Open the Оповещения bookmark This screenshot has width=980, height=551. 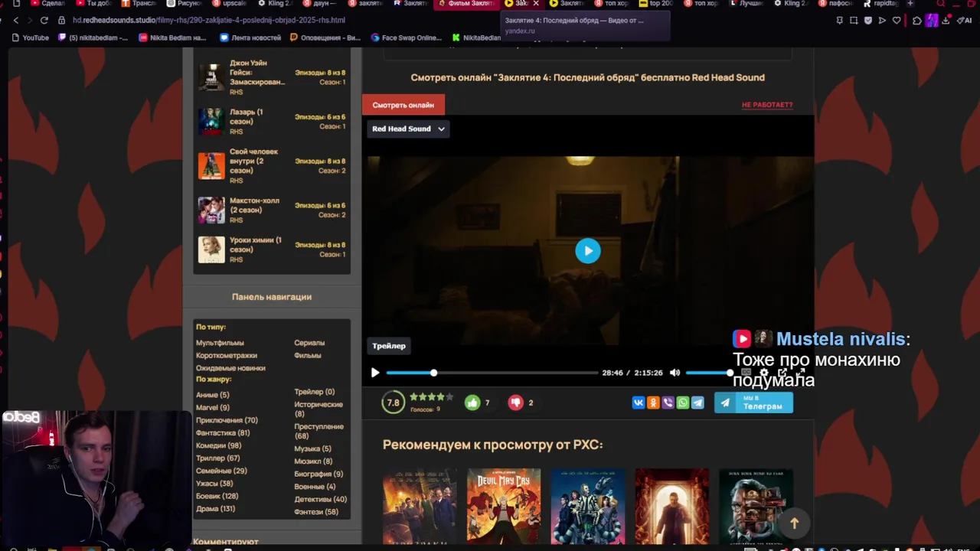pyautogui.click(x=325, y=37)
